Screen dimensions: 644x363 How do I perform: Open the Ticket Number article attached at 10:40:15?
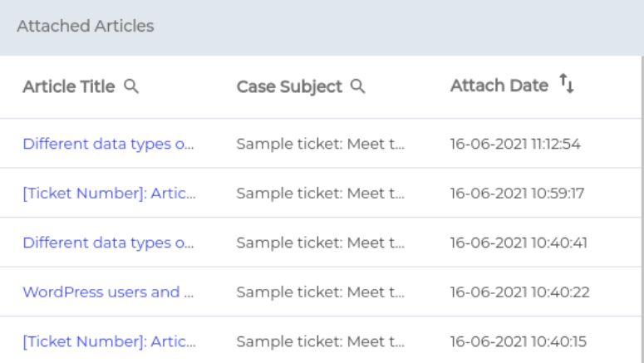[108, 341]
